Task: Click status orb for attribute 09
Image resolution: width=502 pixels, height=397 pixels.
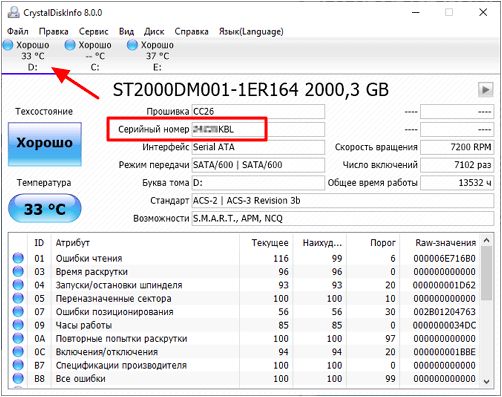Action: 18,325
